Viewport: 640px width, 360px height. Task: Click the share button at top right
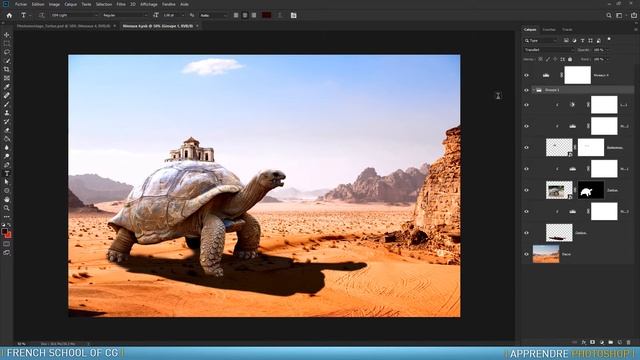click(634, 15)
